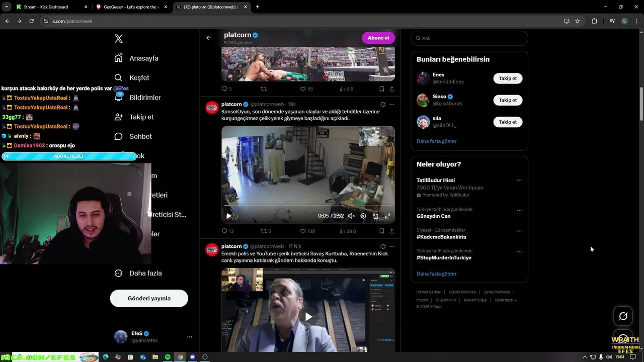Image resolution: width=644 pixels, height=362 pixels.
Task: Reload the page
Action: coord(31,21)
